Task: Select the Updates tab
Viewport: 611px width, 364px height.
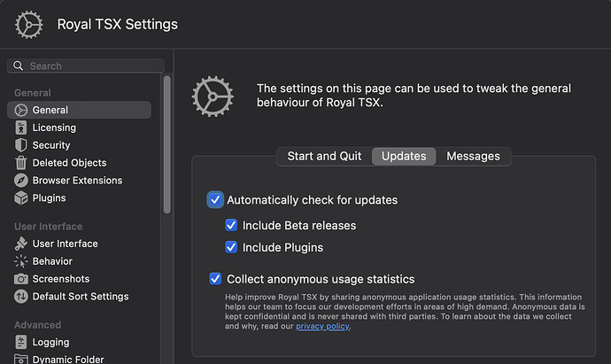Action: pos(404,156)
